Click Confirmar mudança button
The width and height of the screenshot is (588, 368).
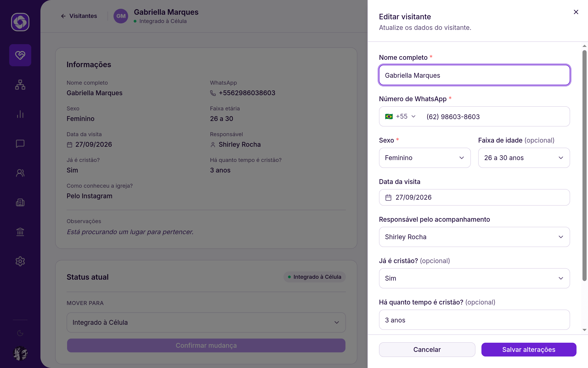(x=206, y=345)
